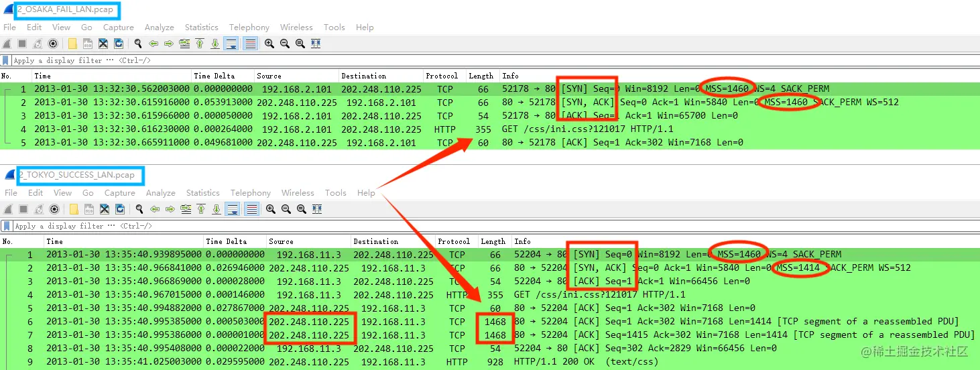This screenshot has height=370, width=980.
Task: Reload capture file in OSAKA_FAIL_LAN window
Action: click(118, 44)
